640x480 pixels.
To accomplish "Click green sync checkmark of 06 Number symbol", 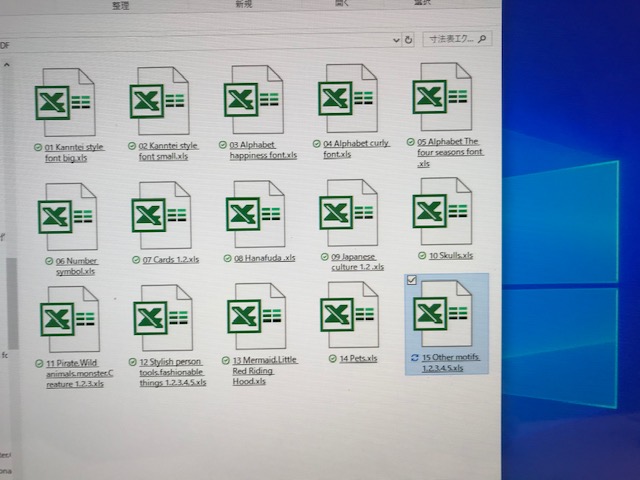I will (49, 261).
